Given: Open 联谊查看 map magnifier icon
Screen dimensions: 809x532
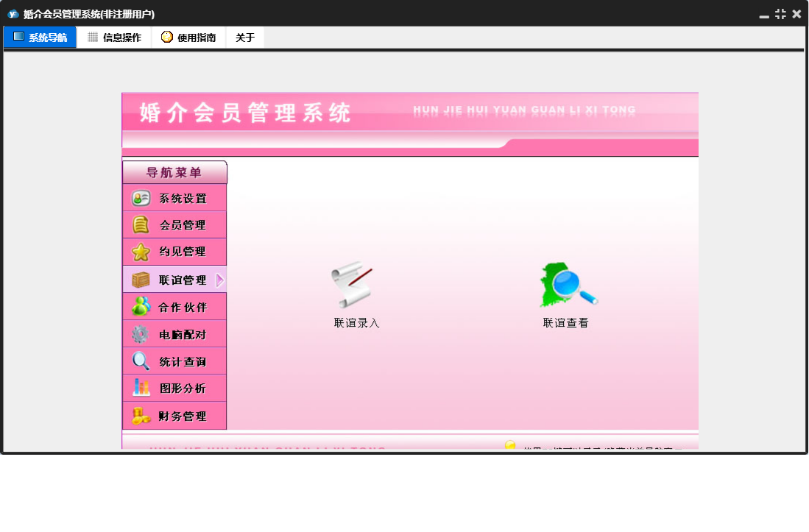Looking at the screenshot, I should (x=568, y=285).
